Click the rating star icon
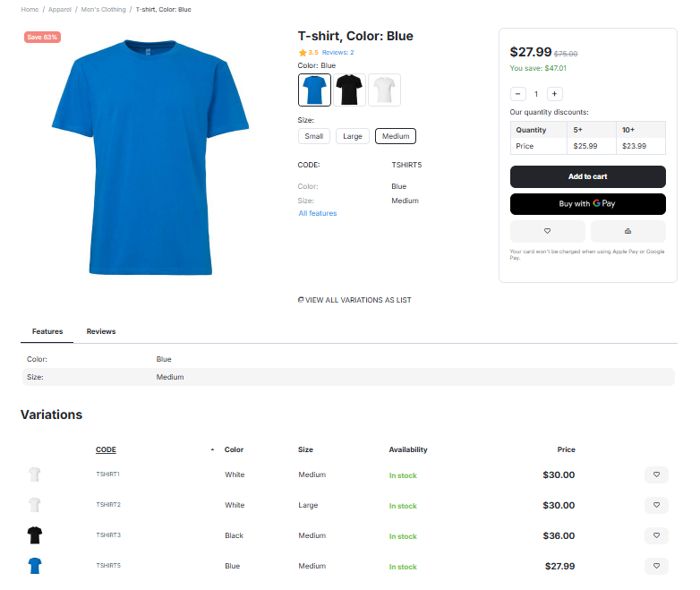The width and height of the screenshot is (700, 590). (x=303, y=53)
